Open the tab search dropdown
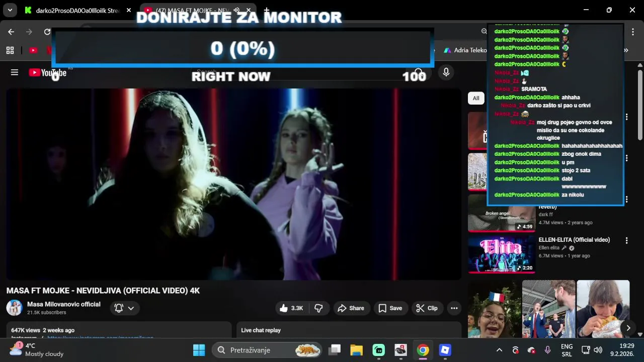The height and width of the screenshot is (362, 644). pos(10,10)
